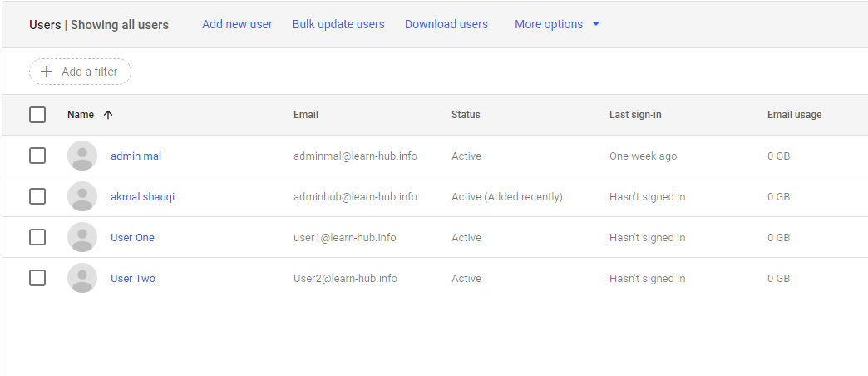Viewport: 868px width, 376px height.
Task: Open the admin mal user name link
Action: point(136,156)
